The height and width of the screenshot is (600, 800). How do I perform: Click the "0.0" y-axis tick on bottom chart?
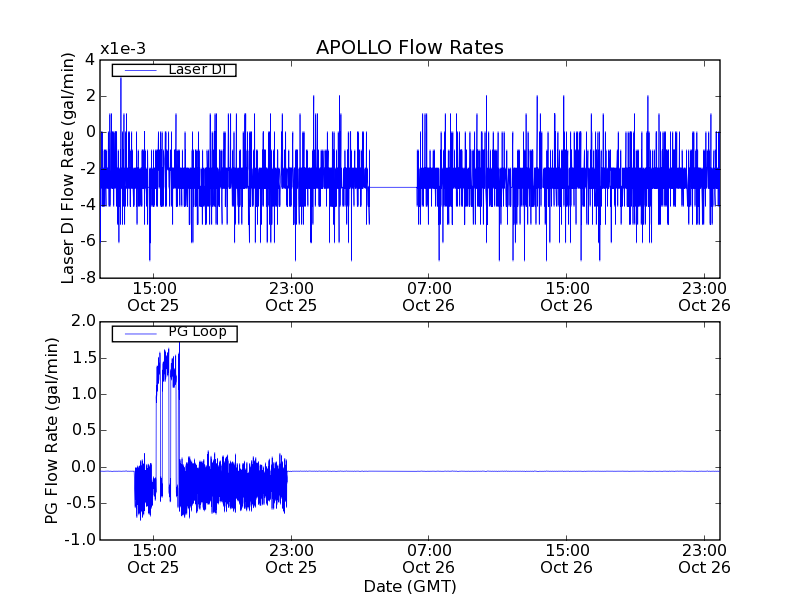click(x=84, y=467)
